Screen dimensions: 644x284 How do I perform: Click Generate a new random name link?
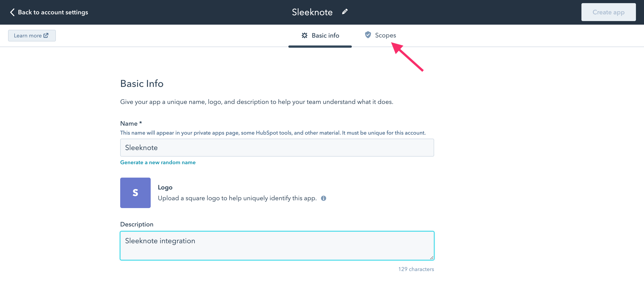click(x=158, y=162)
